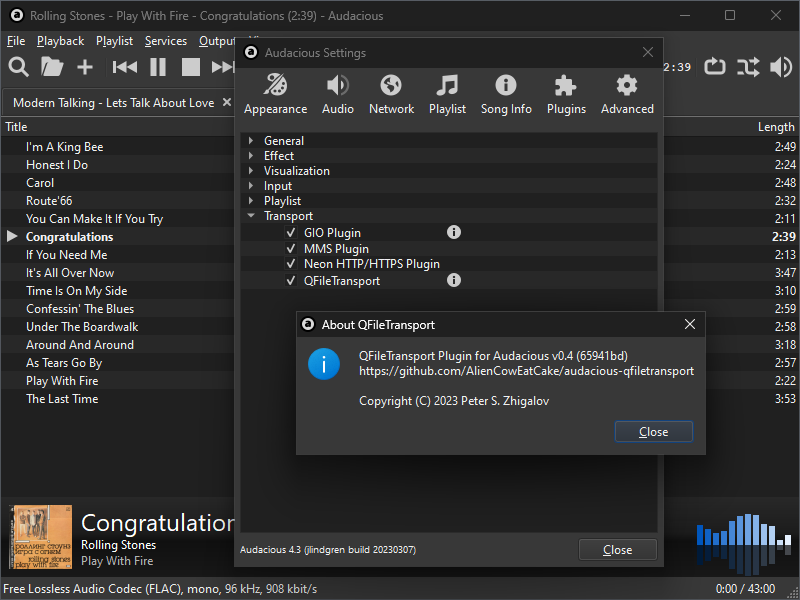The image size is (800, 600).
Task: Collapse the Transport plugin group
Action: point(251,216)
